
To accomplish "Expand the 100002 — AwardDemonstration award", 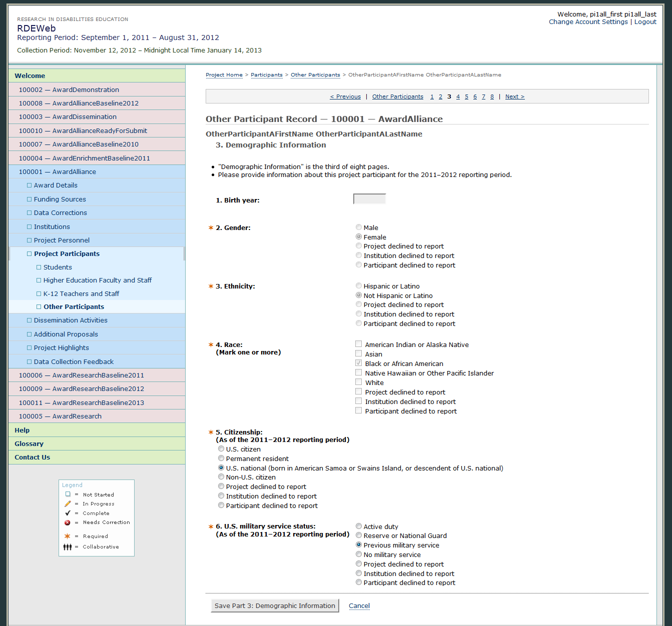I will (x=69, y=90).
